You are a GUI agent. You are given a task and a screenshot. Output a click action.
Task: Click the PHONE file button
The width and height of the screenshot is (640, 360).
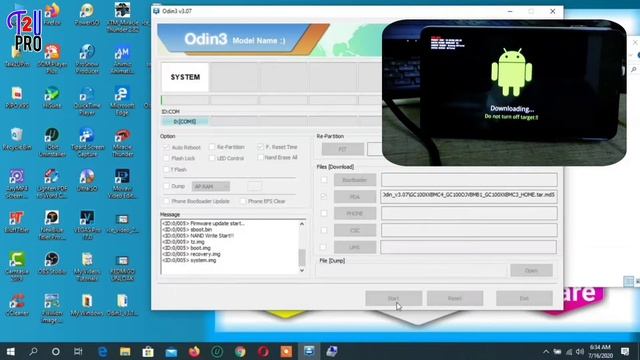click(355, 213)
